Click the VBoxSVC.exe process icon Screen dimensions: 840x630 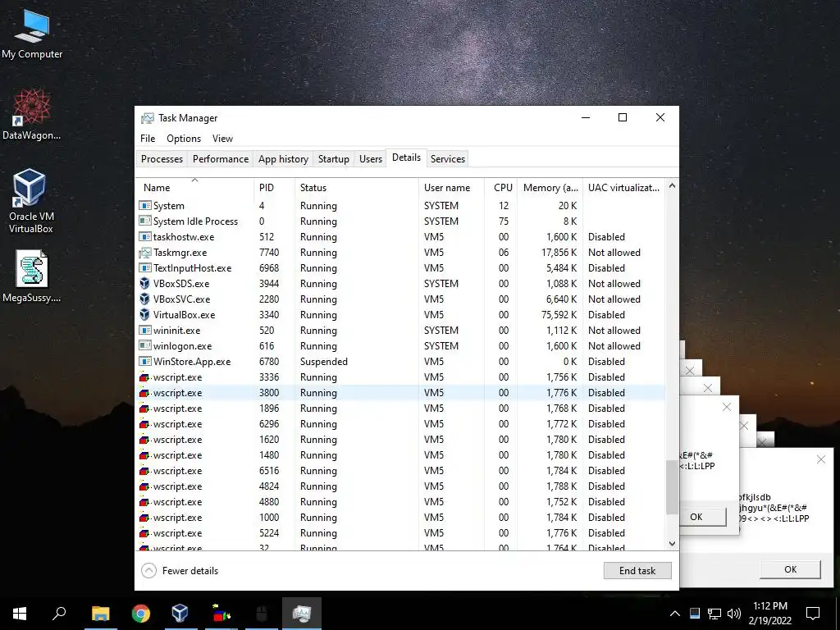tap(144, 299)
